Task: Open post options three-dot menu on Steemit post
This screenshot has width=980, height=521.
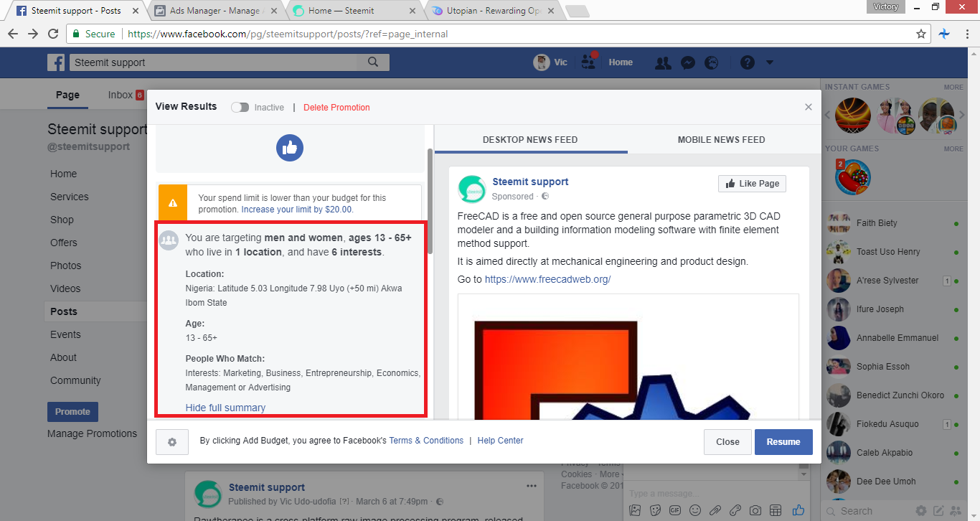Action: click(x=532, y=487)
